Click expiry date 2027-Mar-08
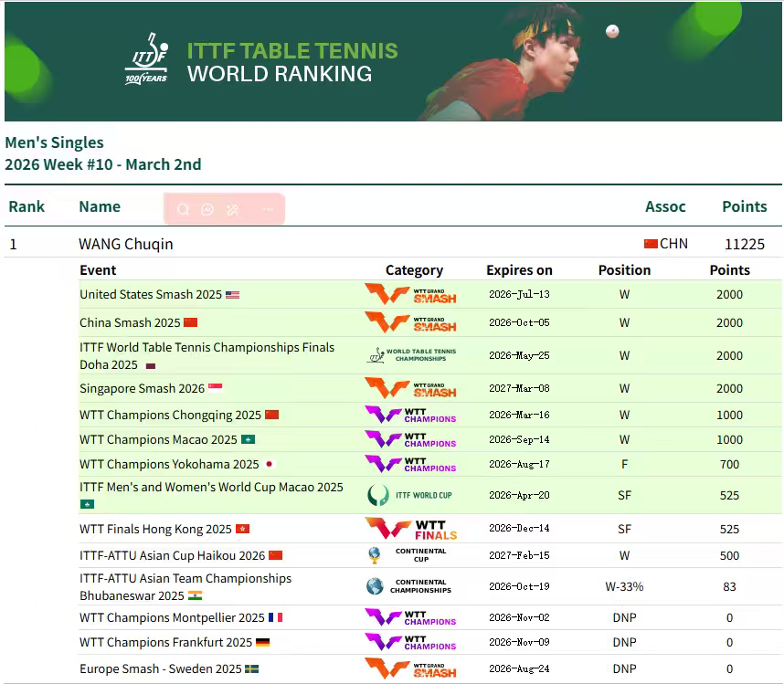This screenshot has height=684, width=784. (x=519, y=388)
